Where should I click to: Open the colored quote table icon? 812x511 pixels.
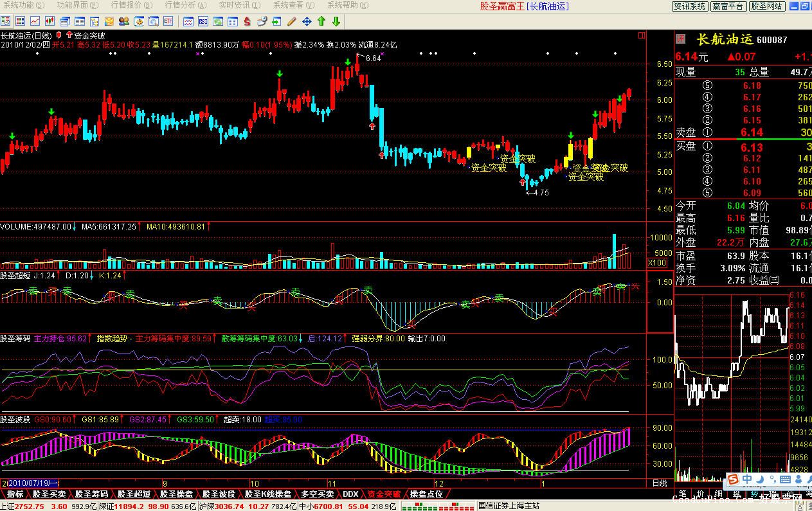click(20, 21)
